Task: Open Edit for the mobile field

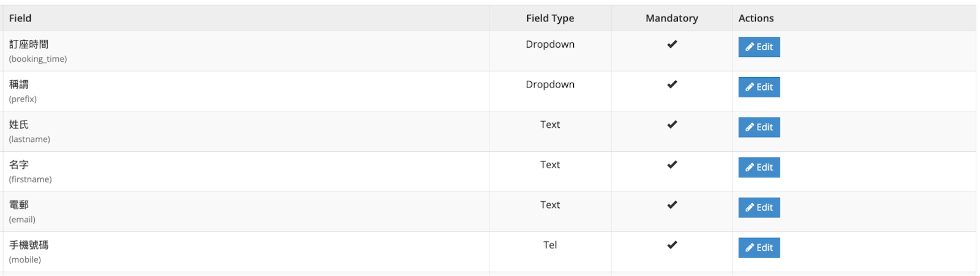Action: pyautogui.click(x=759, y=248)
